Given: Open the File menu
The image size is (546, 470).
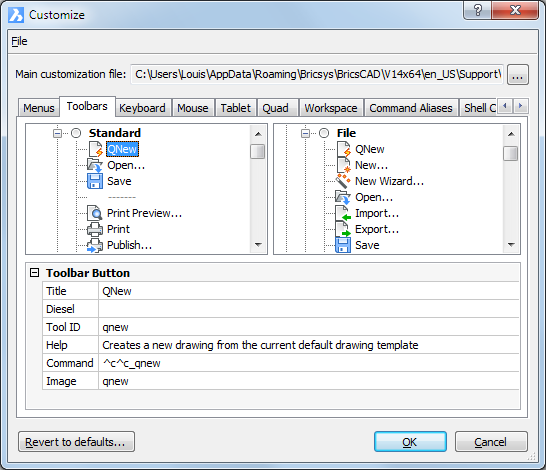Looking at the screenshot, I should pos(19,41).
